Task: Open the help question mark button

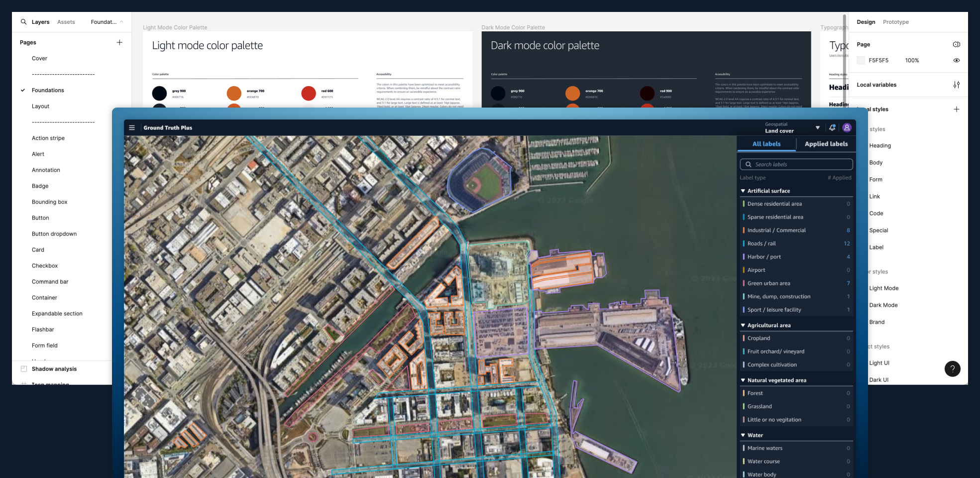Action: (952, 369)
